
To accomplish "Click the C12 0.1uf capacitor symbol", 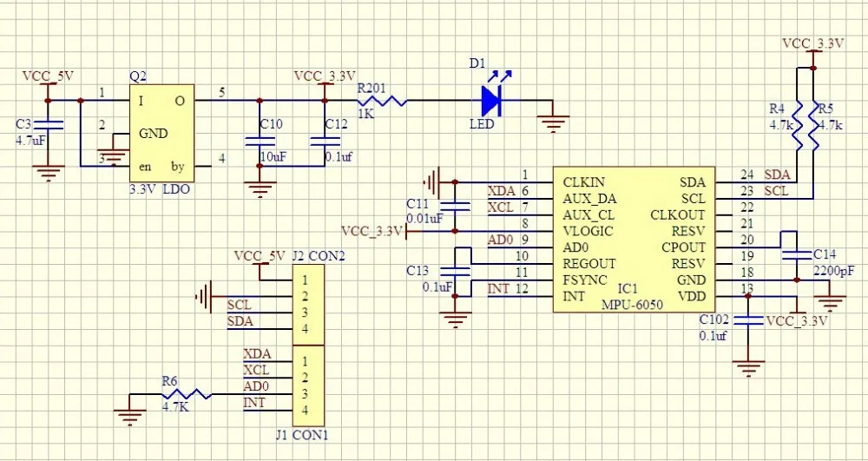I will click(323, 142).
